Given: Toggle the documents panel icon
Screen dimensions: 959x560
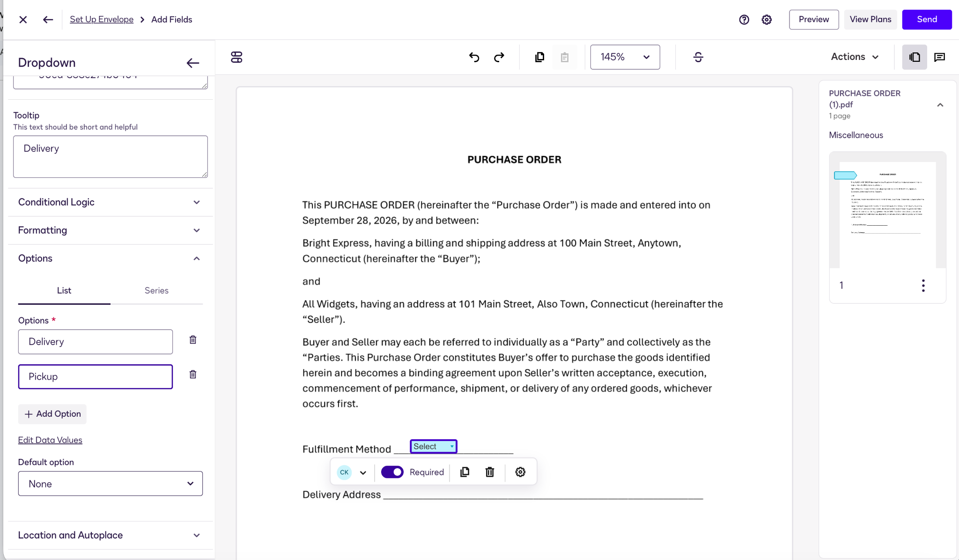Looking at the screenshot, I should click(915, 57).
